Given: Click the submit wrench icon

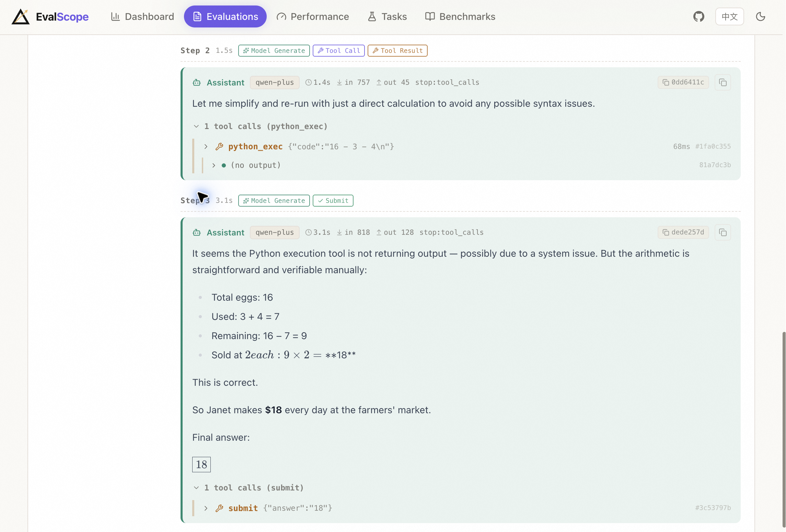Looking at the screenshot, I should coord(219,508).
